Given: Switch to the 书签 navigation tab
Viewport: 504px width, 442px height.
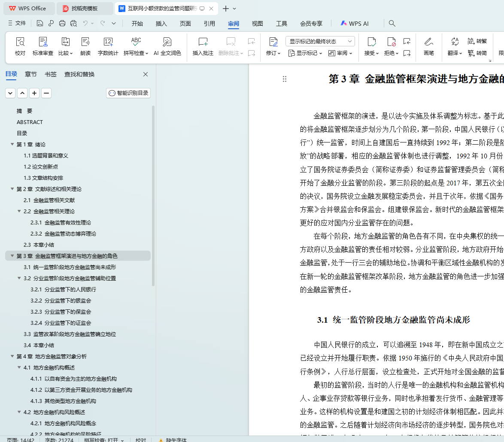Looking at the screenshot, I should 51,74.
